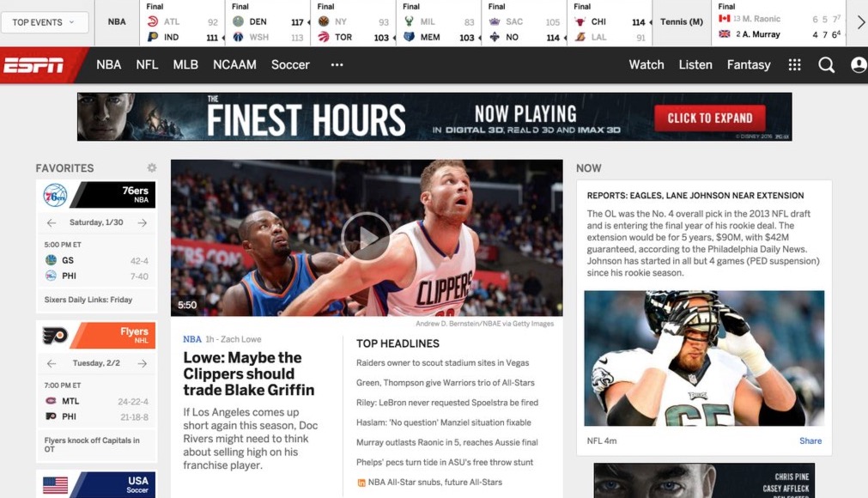Open the Fantasy menu

pyautogui.click(x=749, y=64)
